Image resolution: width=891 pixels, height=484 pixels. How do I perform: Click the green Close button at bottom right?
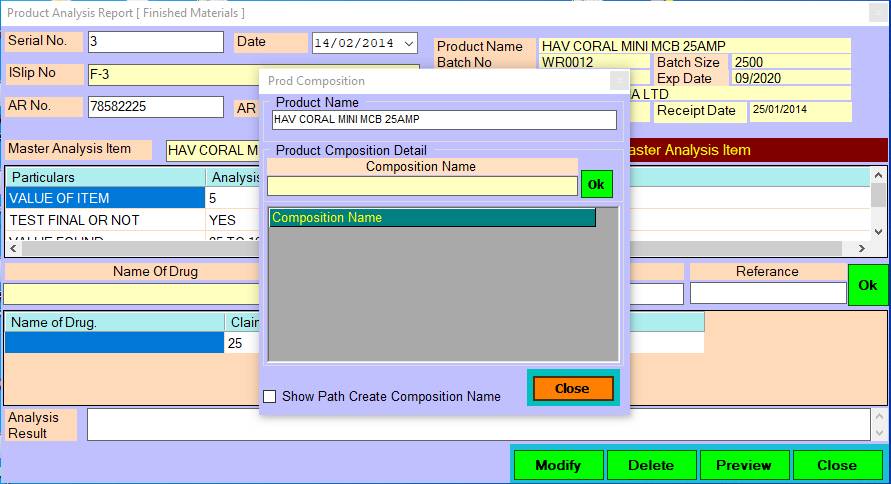pos(836,465)
